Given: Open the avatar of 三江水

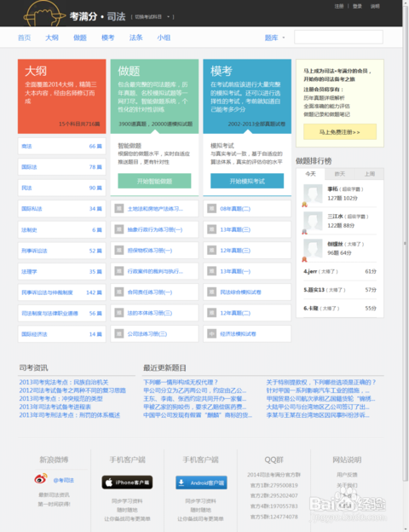Looking at the screenshot, I should pos(313,221).
